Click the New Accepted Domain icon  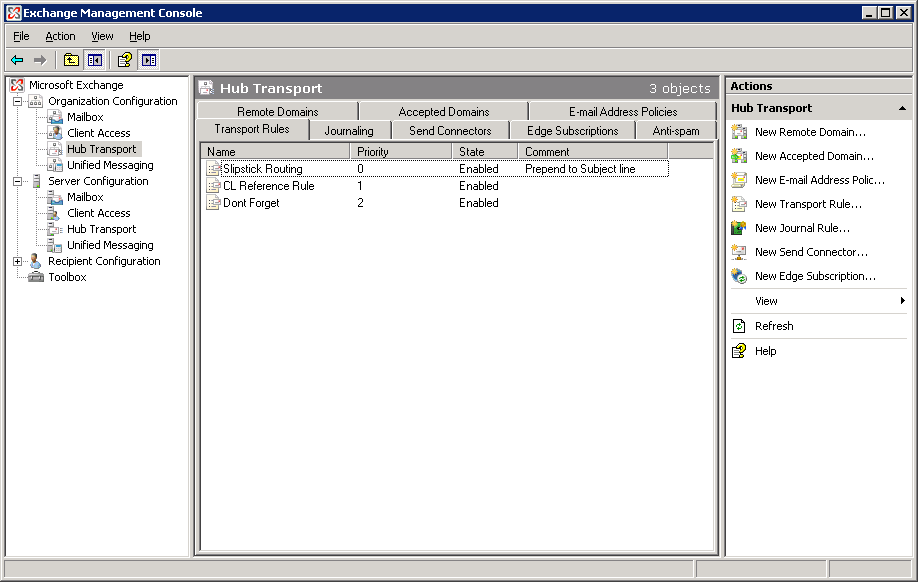pyautogui.click(x=739, y=156)
